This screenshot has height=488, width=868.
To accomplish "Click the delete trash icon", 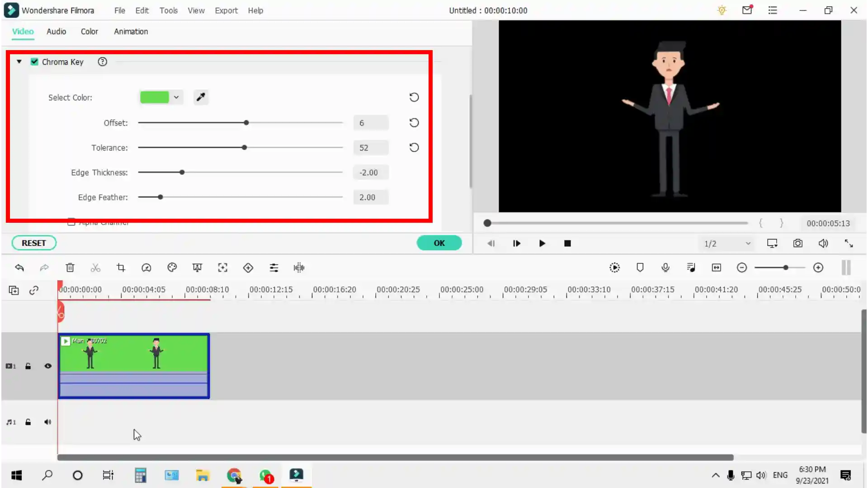I will pyautogui.click(x=70, y=267).
